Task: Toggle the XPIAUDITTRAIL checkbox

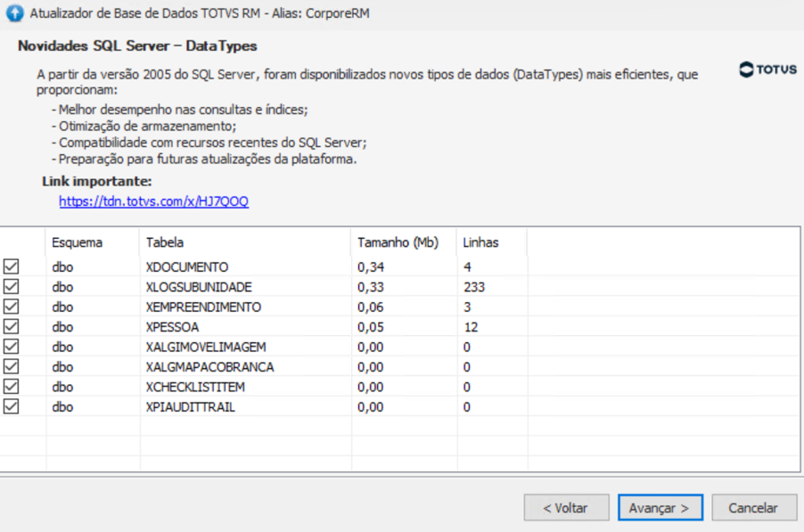Action: 11,406
